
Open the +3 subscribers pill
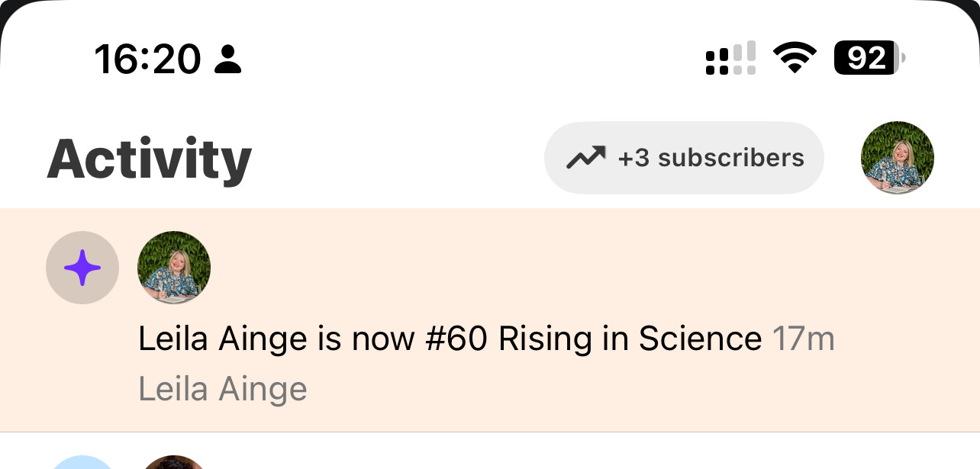tap(684, 158)
